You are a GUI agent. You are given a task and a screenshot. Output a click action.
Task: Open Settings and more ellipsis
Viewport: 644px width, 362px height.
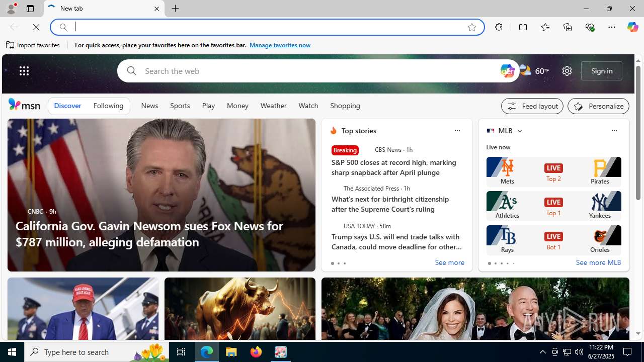(x=612, y=27)
